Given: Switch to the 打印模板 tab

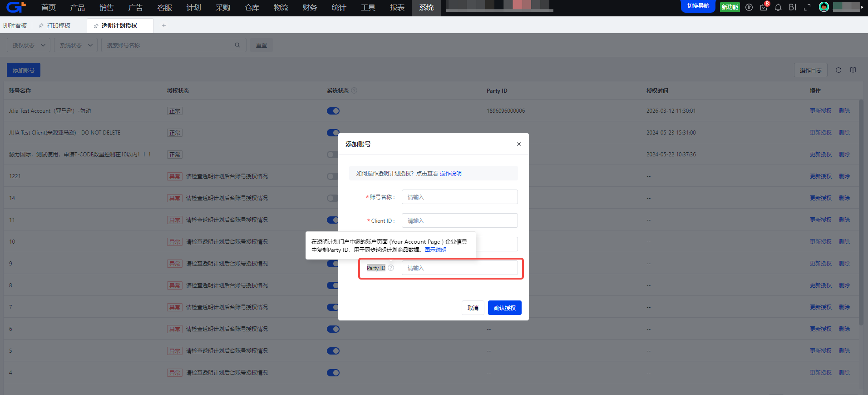Looking at the screenshot, I should click(x=55, y=25).
